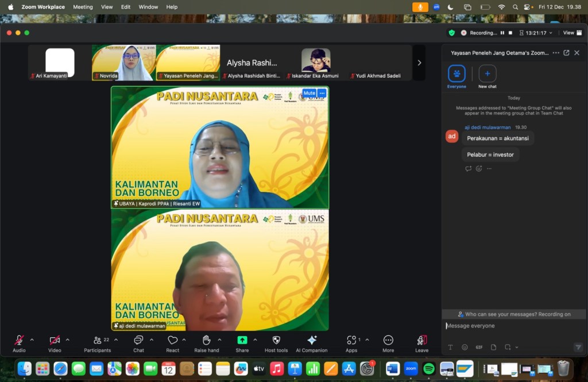Open Spotify from the Dock

428,368
